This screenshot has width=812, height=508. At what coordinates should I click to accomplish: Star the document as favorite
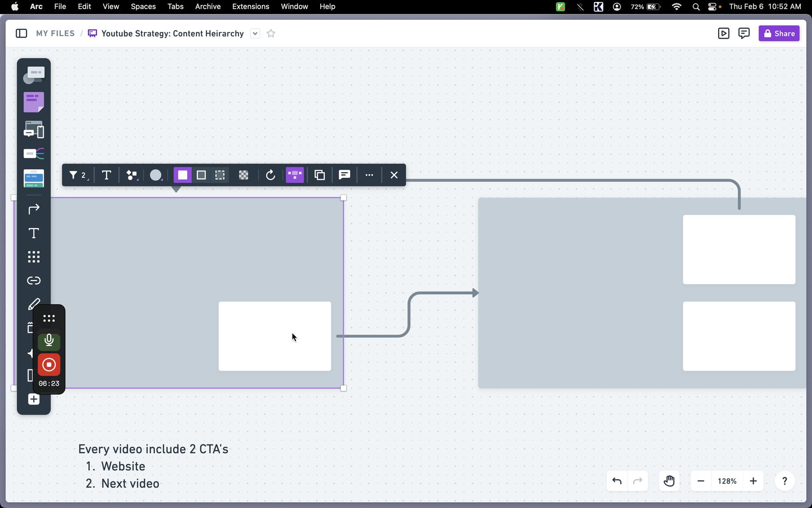pos(271,34)
